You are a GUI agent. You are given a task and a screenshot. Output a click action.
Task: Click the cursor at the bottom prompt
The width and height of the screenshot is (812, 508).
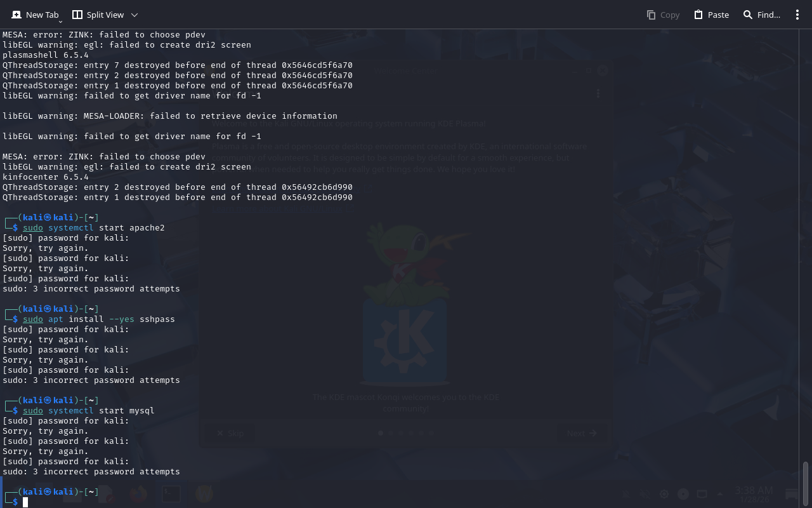click(25, 502)
